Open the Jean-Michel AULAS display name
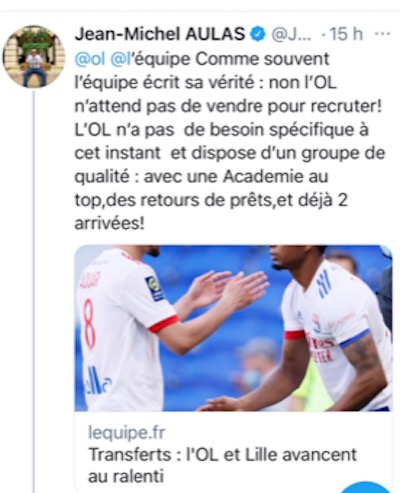 pyautogui.click(x=160, y=34)
